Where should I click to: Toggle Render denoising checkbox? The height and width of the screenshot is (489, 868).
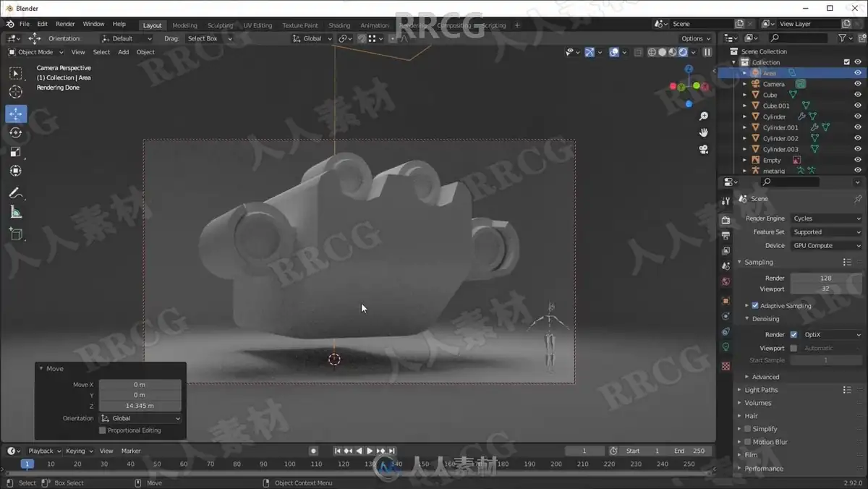pos(793,335)
